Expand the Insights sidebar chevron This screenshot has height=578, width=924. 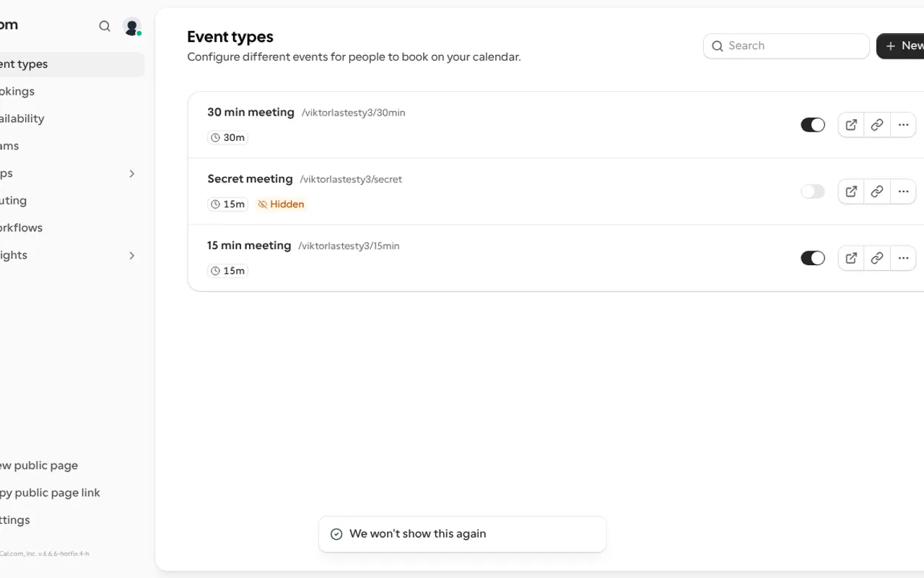coord(131,255)
